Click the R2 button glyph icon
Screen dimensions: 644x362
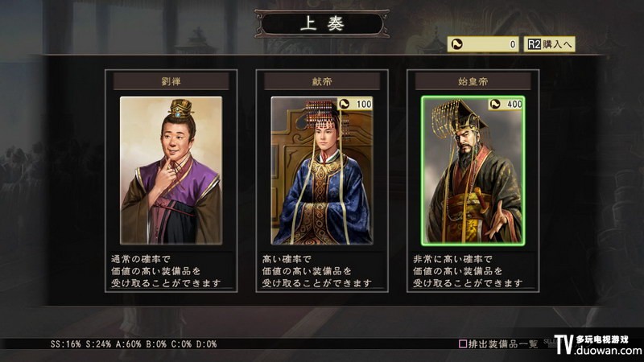tap(534, 44)
